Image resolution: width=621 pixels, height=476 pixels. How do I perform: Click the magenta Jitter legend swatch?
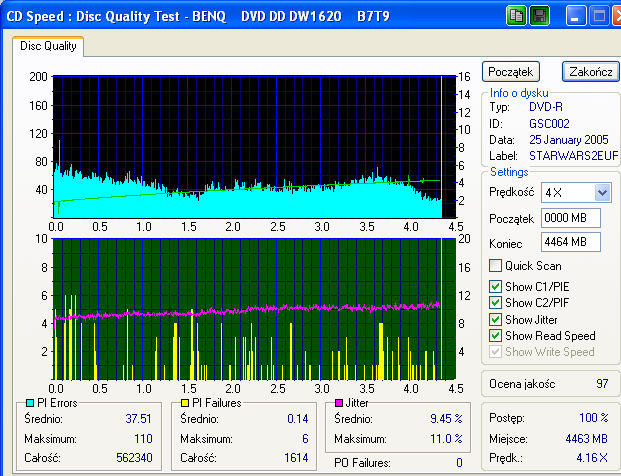pyautogui.click(x=339, y=403)
